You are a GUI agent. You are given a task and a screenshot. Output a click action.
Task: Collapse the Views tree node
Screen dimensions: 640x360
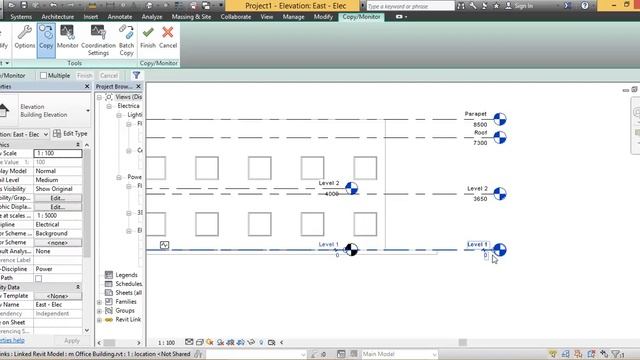point(99,97)
